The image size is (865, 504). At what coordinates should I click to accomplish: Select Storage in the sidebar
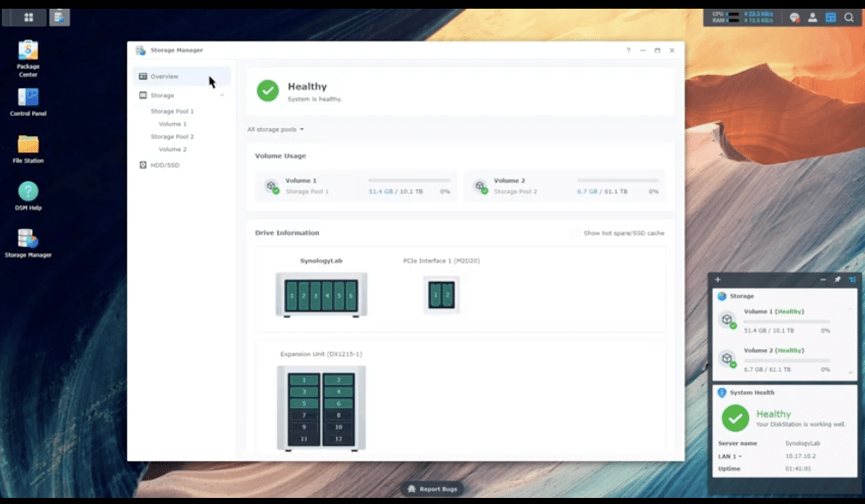point(181,96)
